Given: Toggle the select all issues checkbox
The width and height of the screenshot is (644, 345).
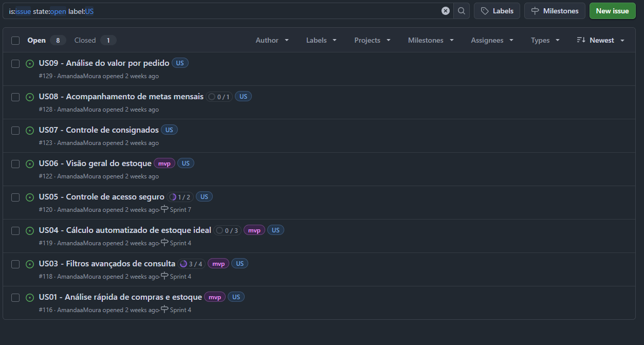Looking at the screenshot, I should 15,41.
